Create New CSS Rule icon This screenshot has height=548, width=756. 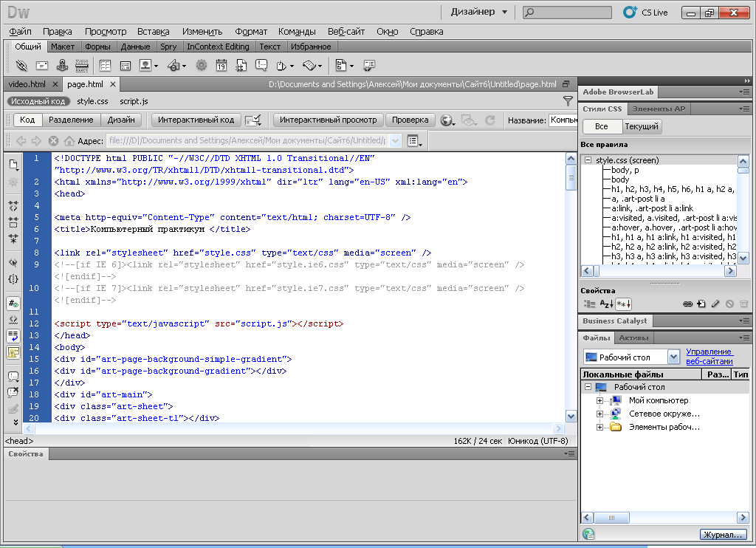[701, 304]
